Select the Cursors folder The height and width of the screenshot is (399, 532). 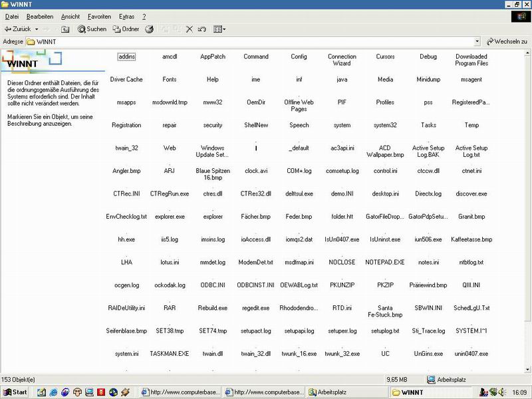click(385, 57)
